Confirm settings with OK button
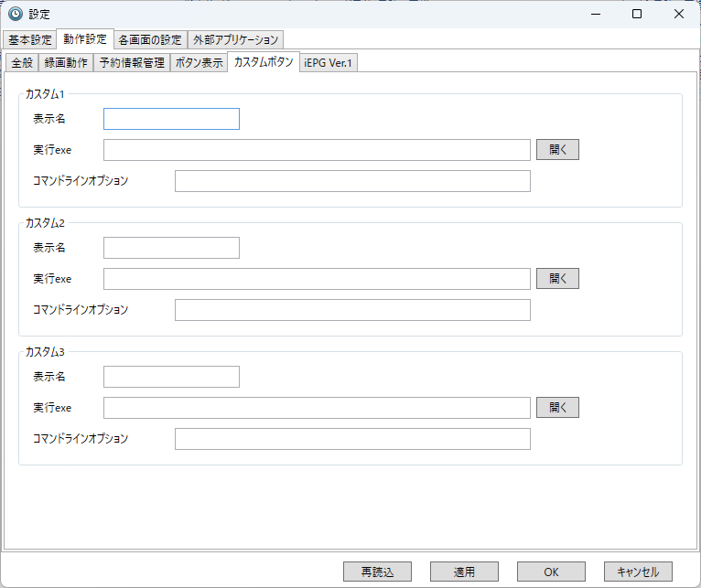The width and height of the screenshot is (701, 588). pos(551,572)
